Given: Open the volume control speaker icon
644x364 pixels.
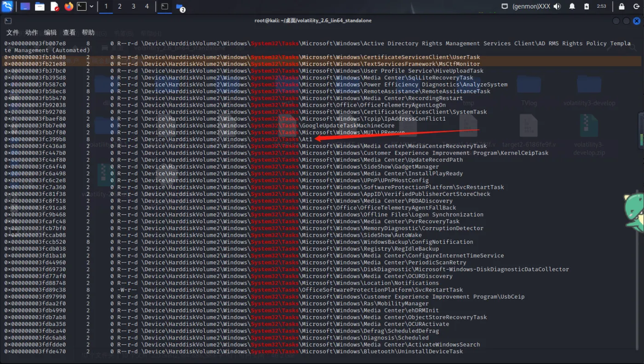Looking at the screenshot, I should 557,6.
